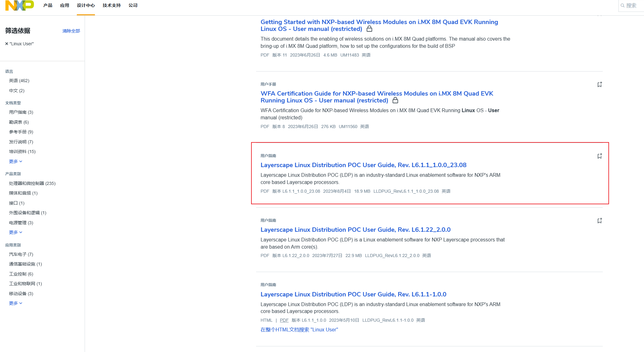Click the 筛选依据 heading
The height and width of the screenshot is (352, 644).
(x=18, y=31)
